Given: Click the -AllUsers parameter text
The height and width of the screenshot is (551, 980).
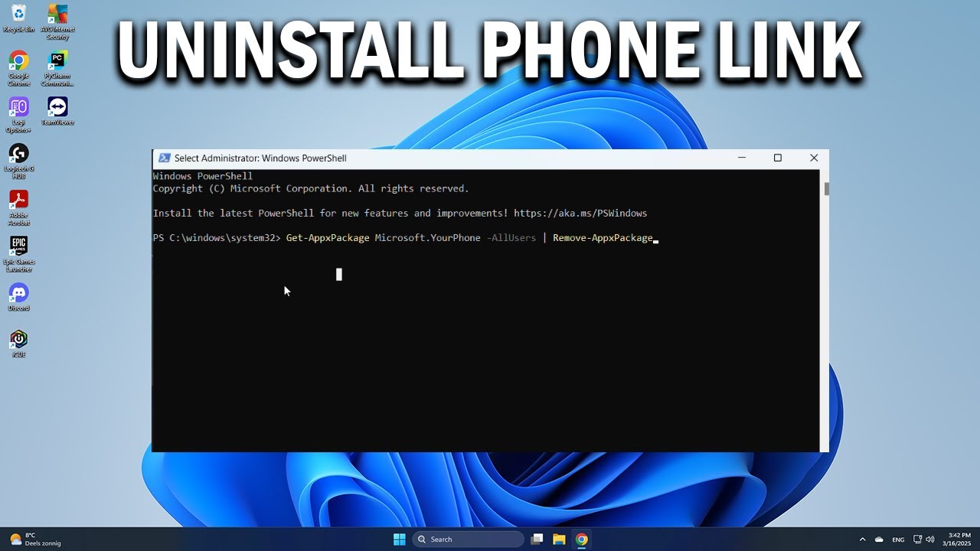Looking at the screenshot, I should (x=511, y=238).
